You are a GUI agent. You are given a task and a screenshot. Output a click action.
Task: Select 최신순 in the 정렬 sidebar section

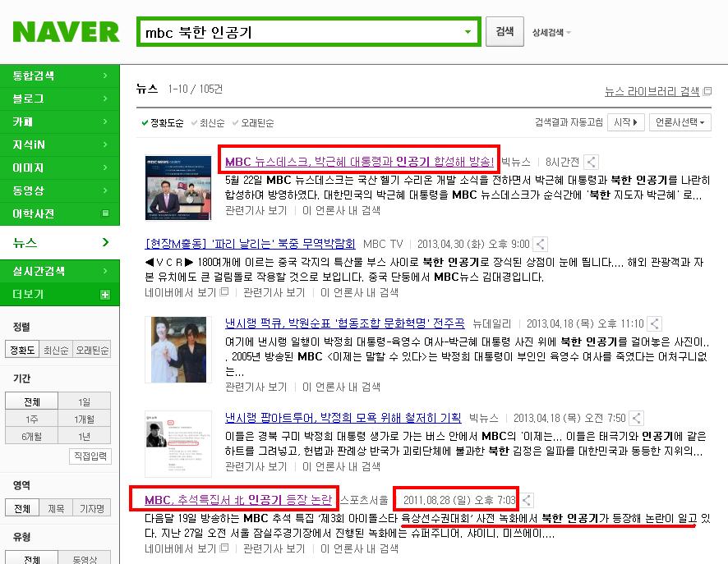click(x=56, y=350)
